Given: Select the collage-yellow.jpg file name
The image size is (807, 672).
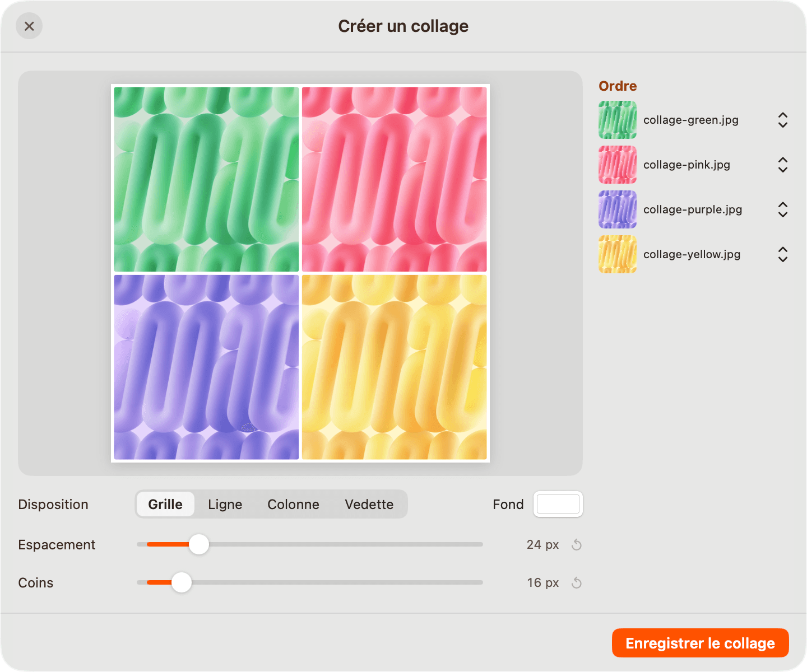Looking at the screenshot, I should [x=692, y=254].
